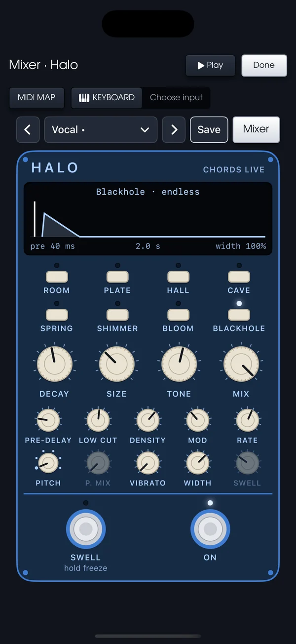Select the PLATE reverb type
The width and height of the screenshot is (296, 644).
(117, 276)
